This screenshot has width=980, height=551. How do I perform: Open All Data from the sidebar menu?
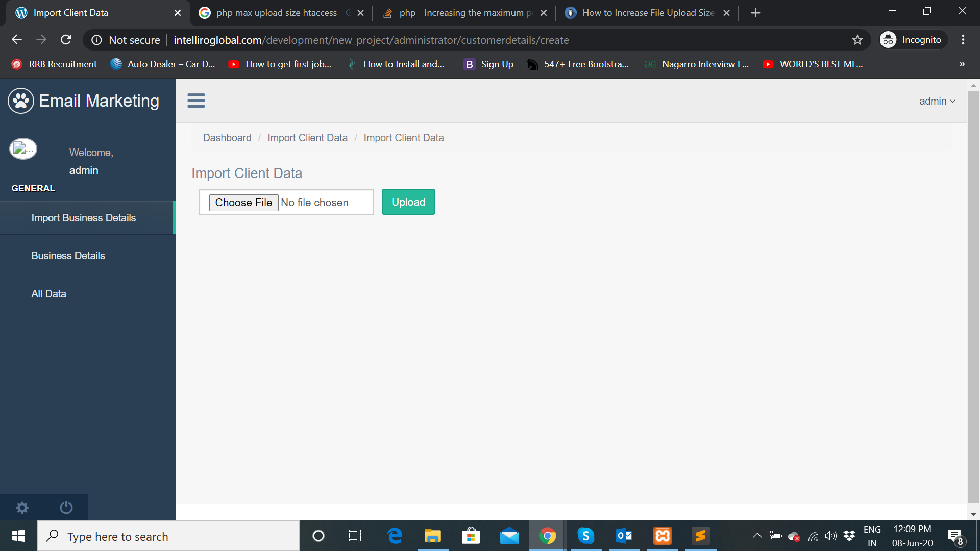tap(49, 294)
